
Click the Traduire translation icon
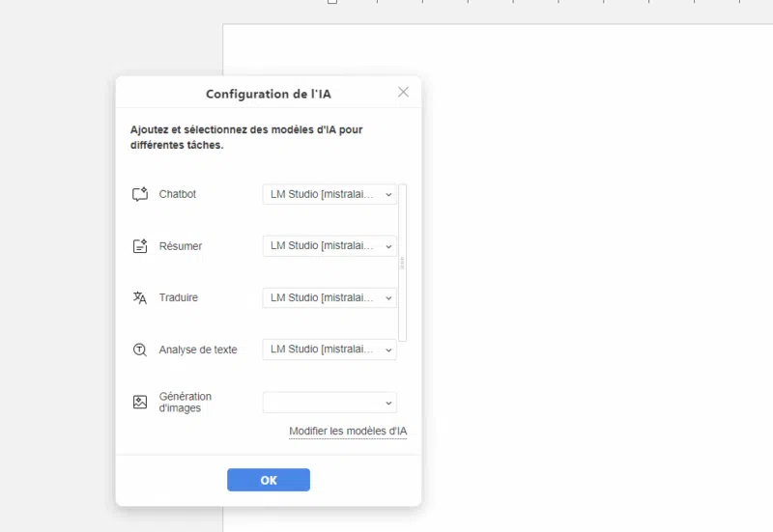click(140, 297)
